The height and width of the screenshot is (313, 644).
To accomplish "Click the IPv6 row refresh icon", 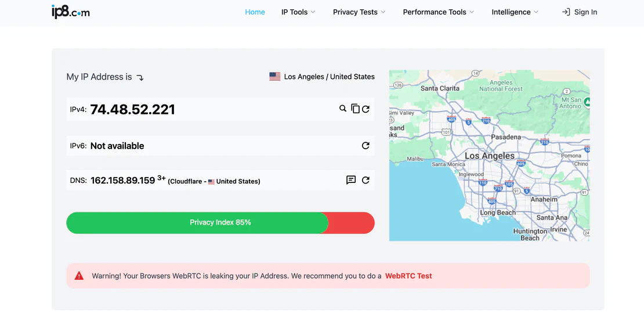I will point(366,146).
